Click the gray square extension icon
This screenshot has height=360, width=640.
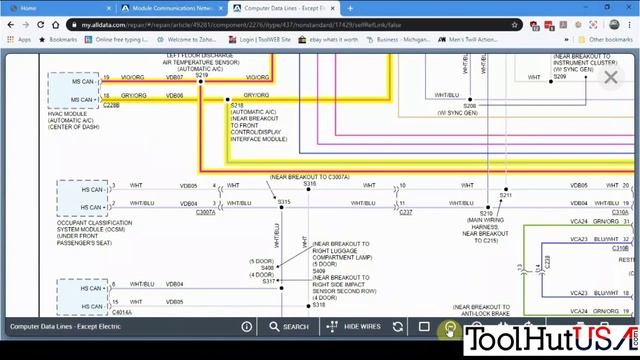(x=563, y=25)
